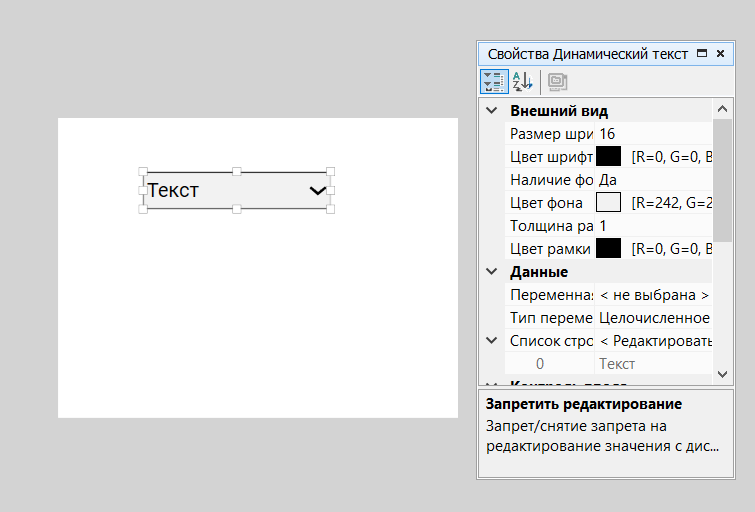This screenshot has width=755, height=512.
Task: Edit the font size value 16
Action: pyautogui.click(x=652, y=134)
